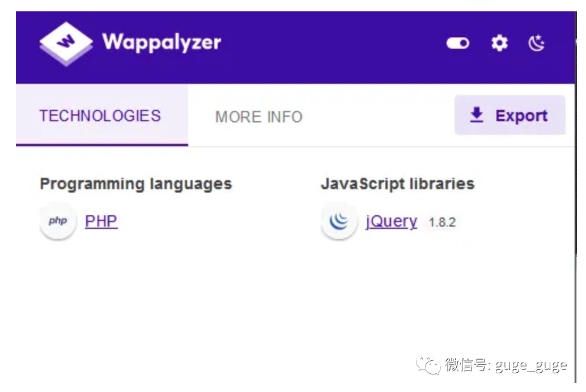Open the PHP technology link

point(101,221)
